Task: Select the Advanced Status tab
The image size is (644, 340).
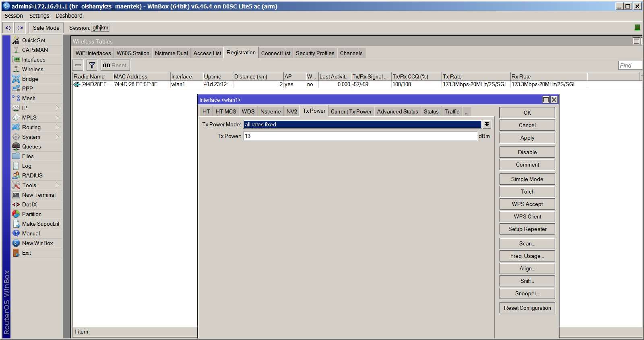Action: (x=398, y=112)
